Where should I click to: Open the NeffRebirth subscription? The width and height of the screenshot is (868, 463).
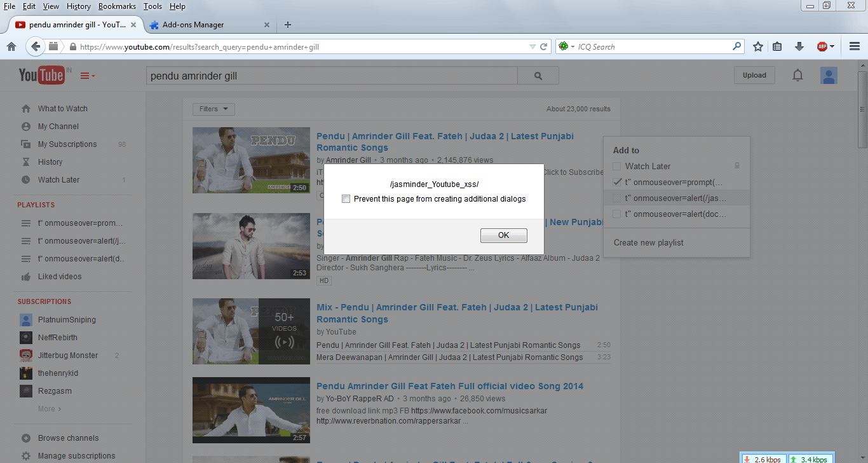[x=57, y=338]
